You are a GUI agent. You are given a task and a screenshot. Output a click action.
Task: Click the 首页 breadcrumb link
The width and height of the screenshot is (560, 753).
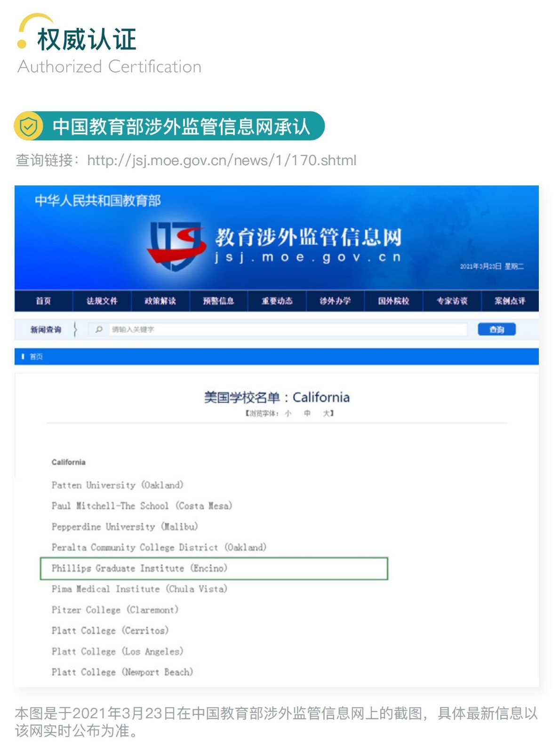pyautogui.click(x=36, y=357)
